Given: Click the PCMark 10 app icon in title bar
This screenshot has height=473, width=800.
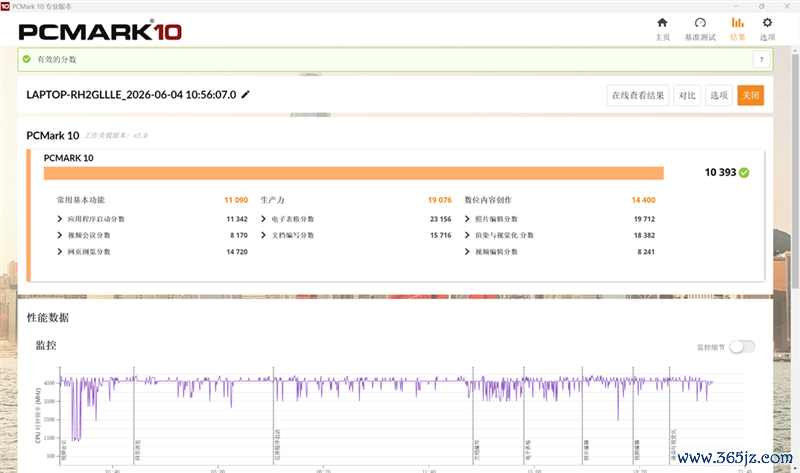Looking at the screenshot, I should pyautogui.click(x=5, y=6).
